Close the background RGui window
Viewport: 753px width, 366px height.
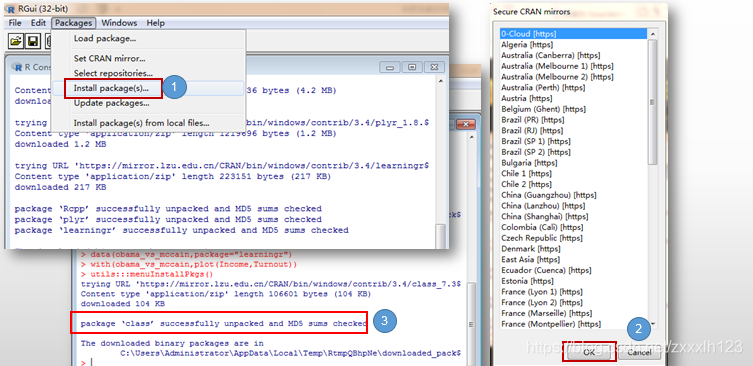click(465, 124)
